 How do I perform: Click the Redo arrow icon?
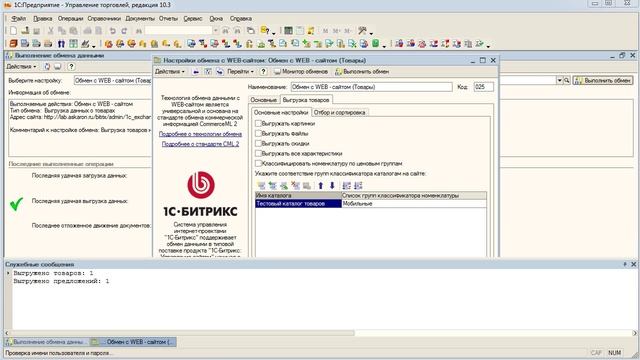(x=124, y=31)
